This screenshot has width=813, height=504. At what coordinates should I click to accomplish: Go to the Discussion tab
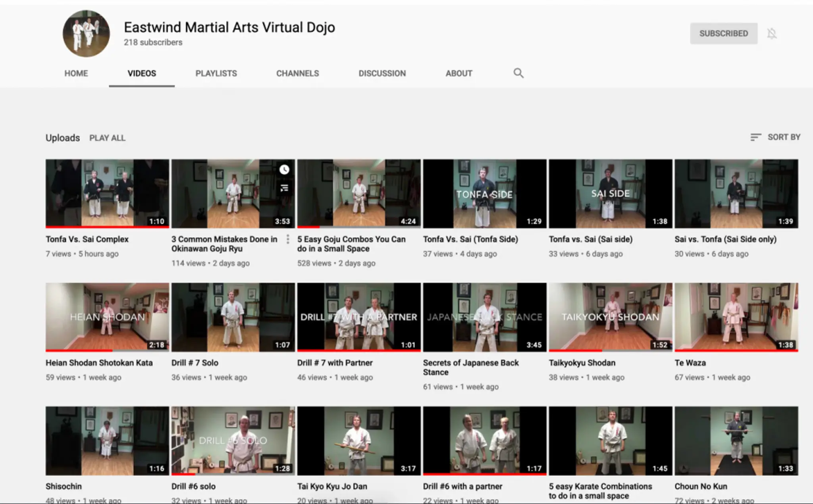point(382,73)
